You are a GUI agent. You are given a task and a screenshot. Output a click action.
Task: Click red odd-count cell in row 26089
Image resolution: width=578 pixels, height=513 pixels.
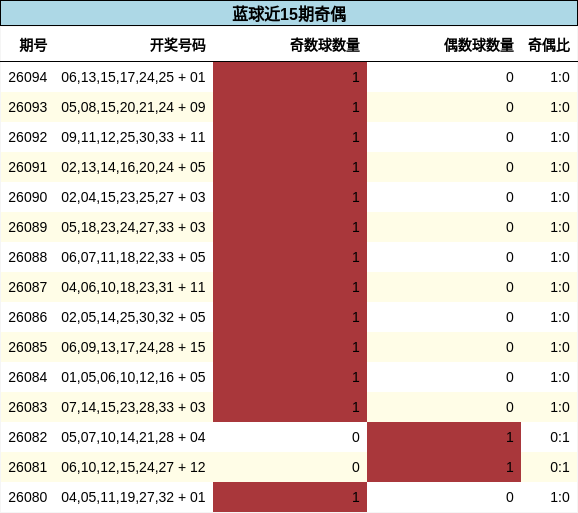(290, 227)
